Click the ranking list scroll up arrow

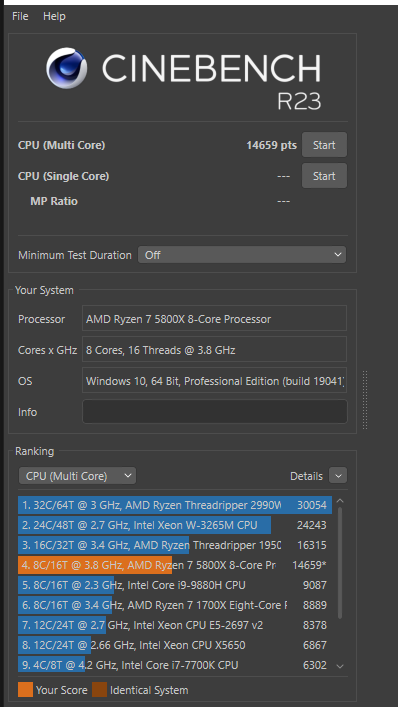click(340, 500)
